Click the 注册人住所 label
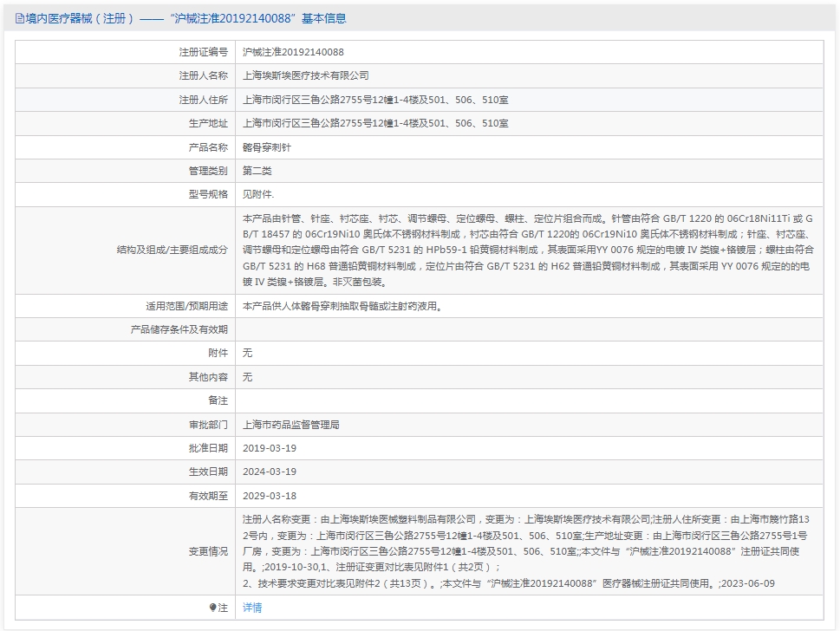 [x=204, y=100]
